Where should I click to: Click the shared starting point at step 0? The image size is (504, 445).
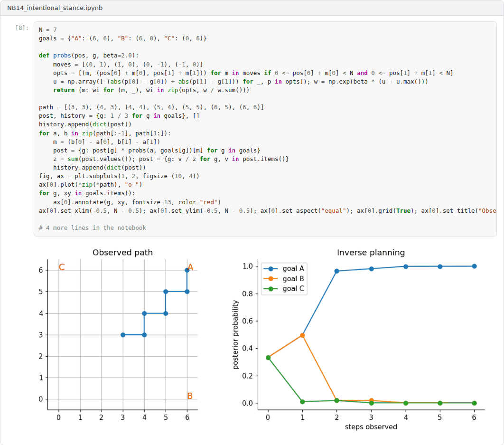coord(268,358)
